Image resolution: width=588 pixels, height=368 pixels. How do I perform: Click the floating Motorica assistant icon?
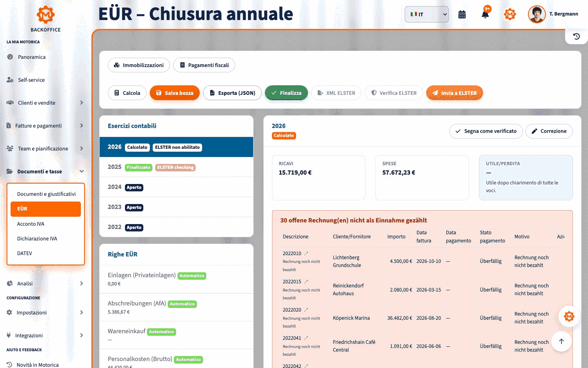click(569, 316)
